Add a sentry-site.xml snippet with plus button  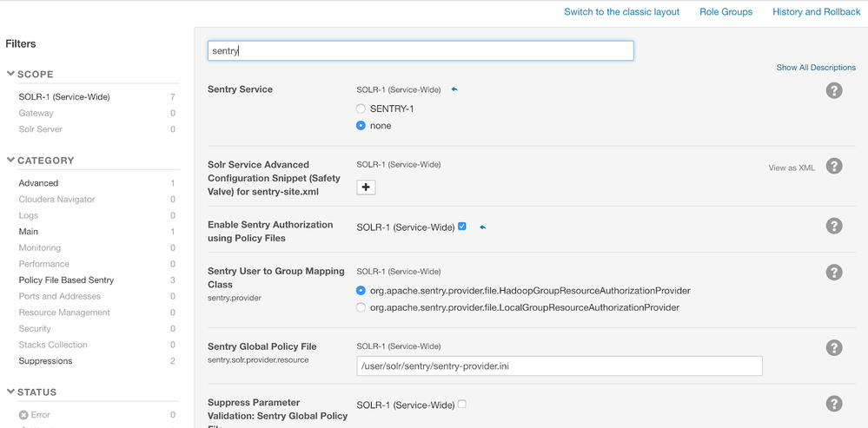coord(366,188)
